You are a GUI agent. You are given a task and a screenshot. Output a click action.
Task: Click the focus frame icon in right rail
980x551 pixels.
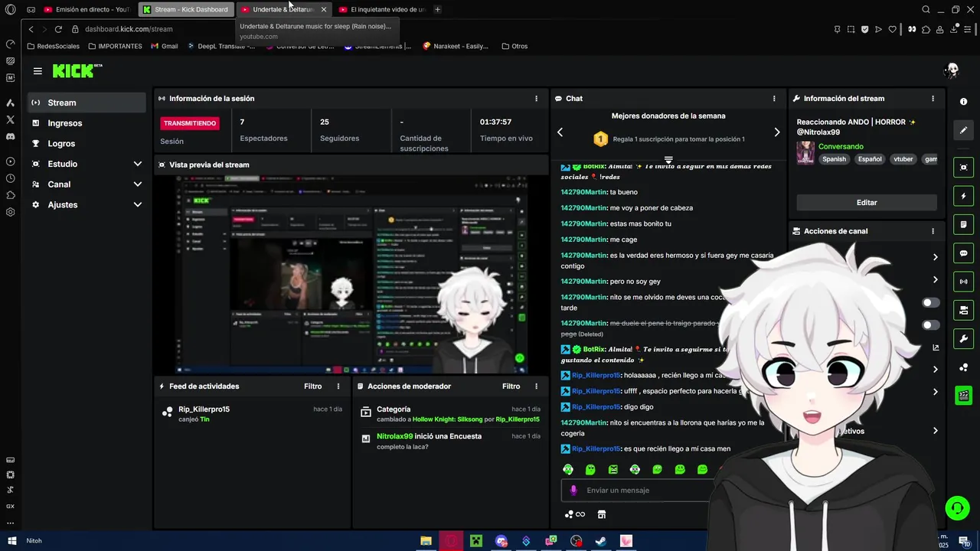click(x=963, y=168)
